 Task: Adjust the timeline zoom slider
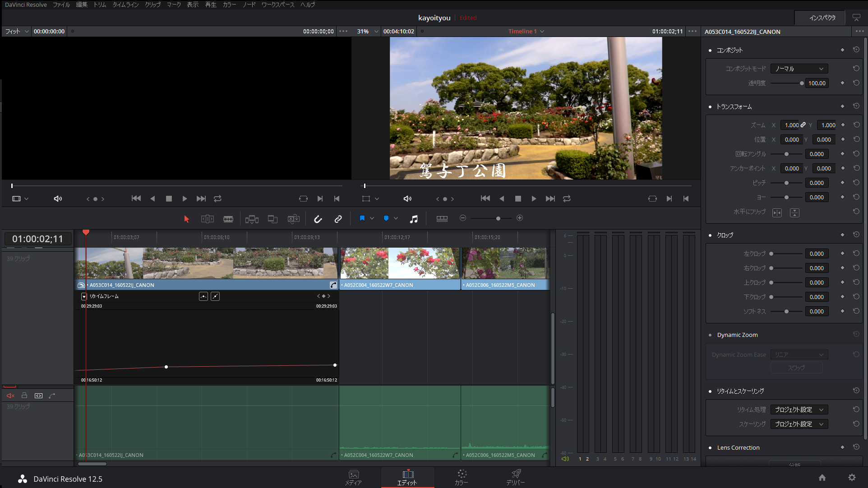coord(498,218)
